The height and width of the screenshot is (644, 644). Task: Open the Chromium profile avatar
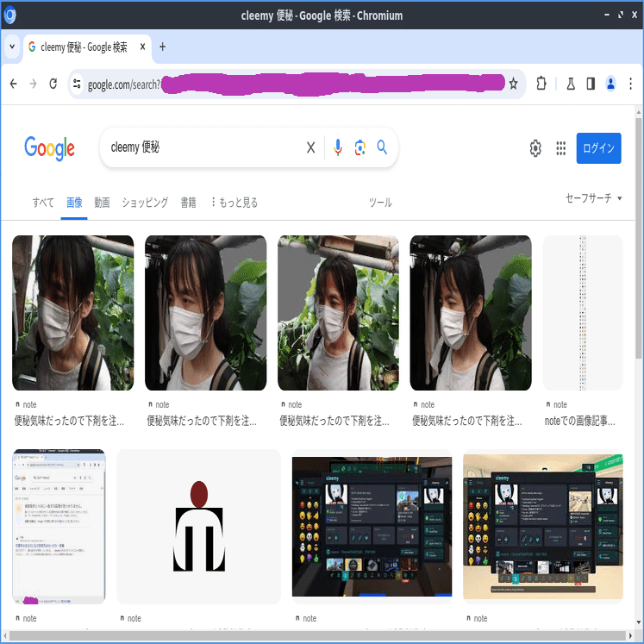(x=610, y=84)
